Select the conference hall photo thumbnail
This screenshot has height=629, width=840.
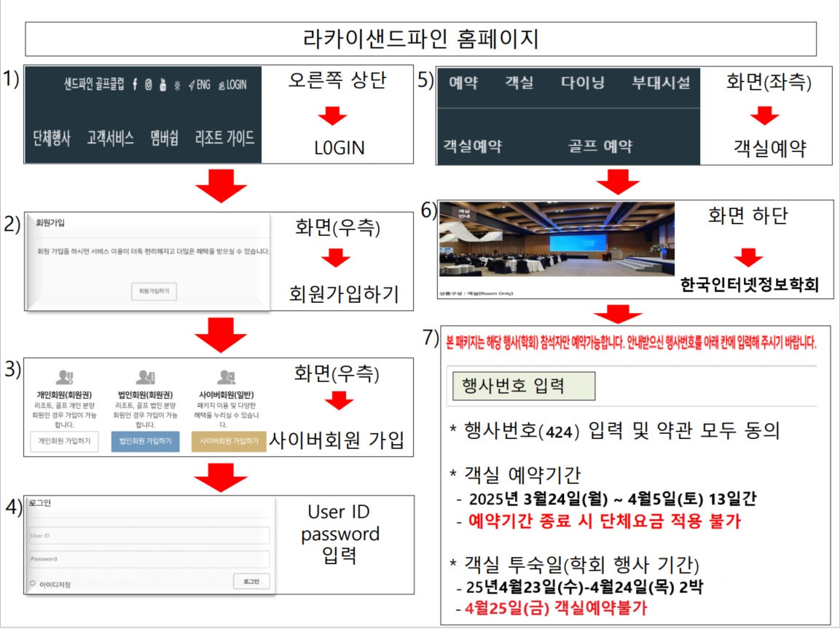(557, 240)
